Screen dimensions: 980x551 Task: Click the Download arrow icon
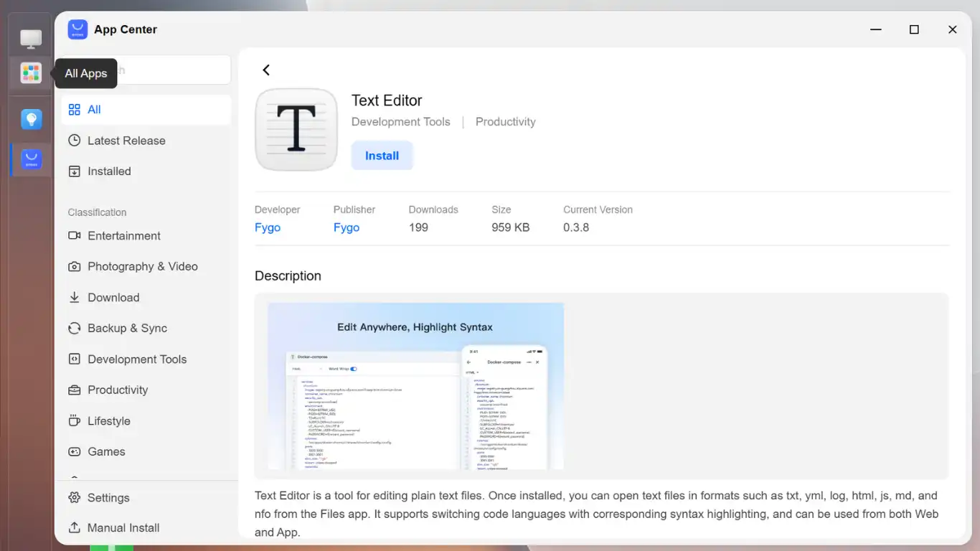74,297
